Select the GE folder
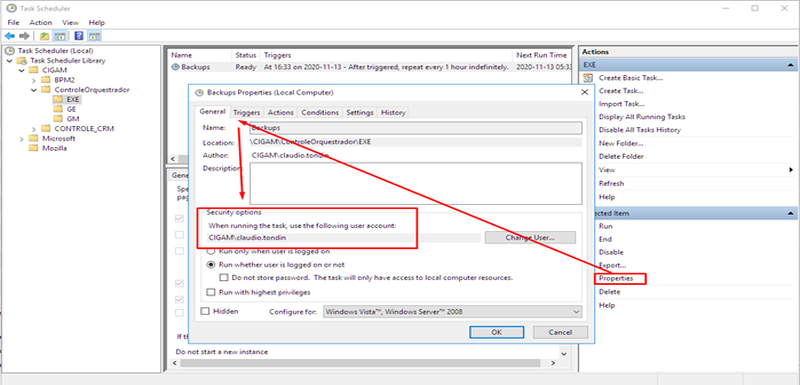Image resolution: width=800 pixels, height=385 pixels. 71,109
